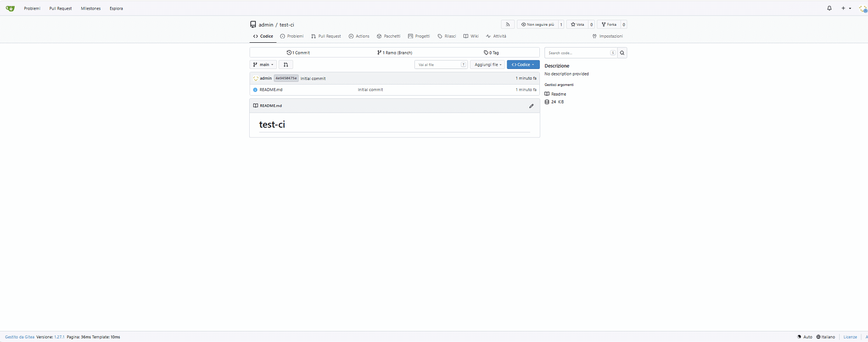Focus the Vai al file input
The width and height of the screenshot is (868, 342).
point(441,65)
